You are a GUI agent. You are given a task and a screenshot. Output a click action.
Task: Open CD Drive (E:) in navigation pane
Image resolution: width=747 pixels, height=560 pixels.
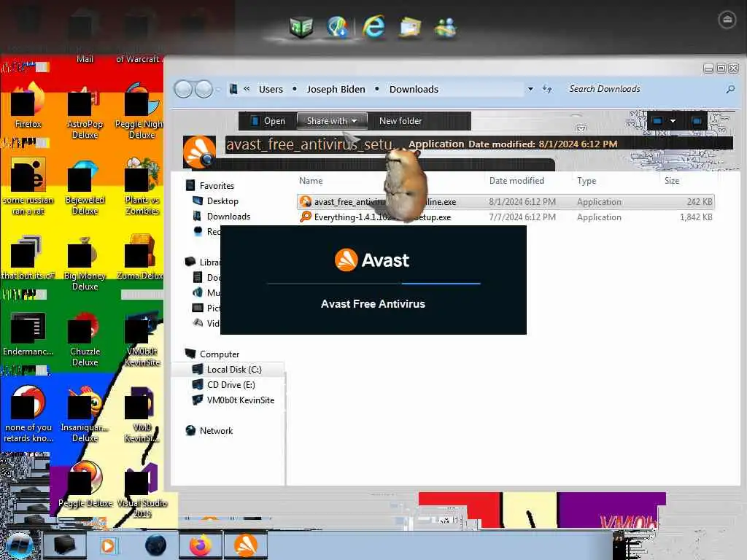(x=231, y=385)
